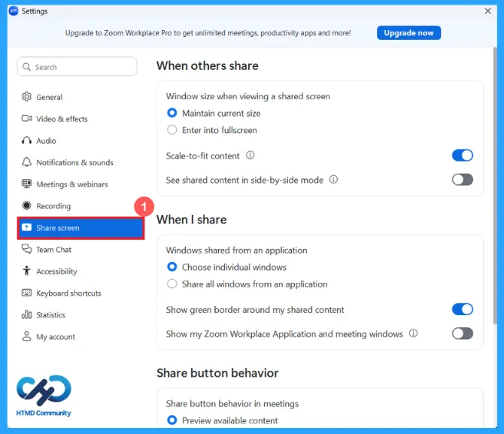Click info icon next to Zoom Workplace Application windows
This screenshot has width=504, height=434.
tap(414, 334)
